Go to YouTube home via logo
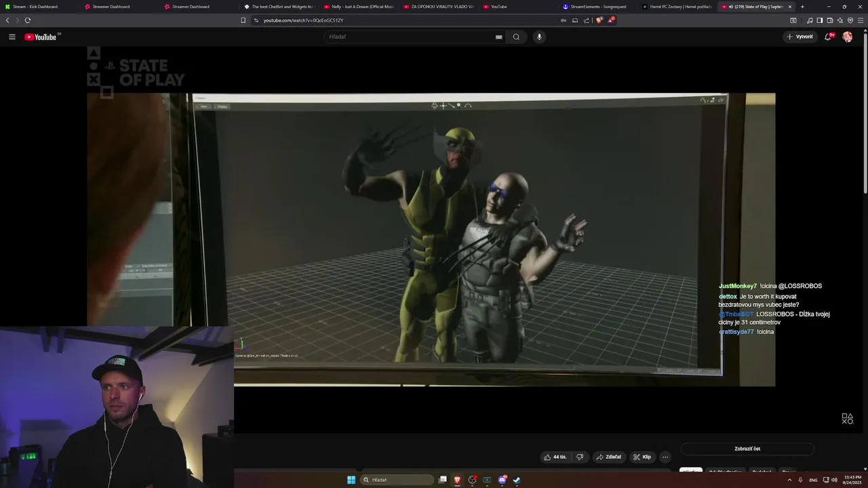This screenshot has height=488, width=868. point(42,37)
